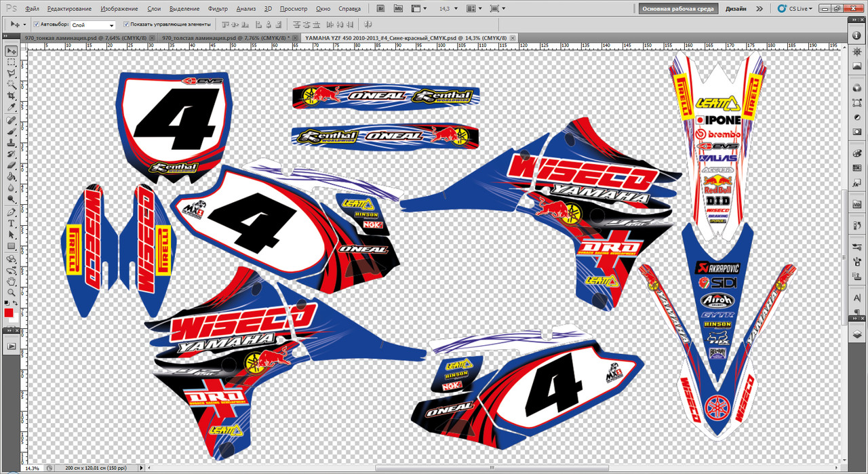Image resolution: width=868 pixels, height=474 pixels.
Task: Choose the Дизайн workspace
Action: click(736, 9)
